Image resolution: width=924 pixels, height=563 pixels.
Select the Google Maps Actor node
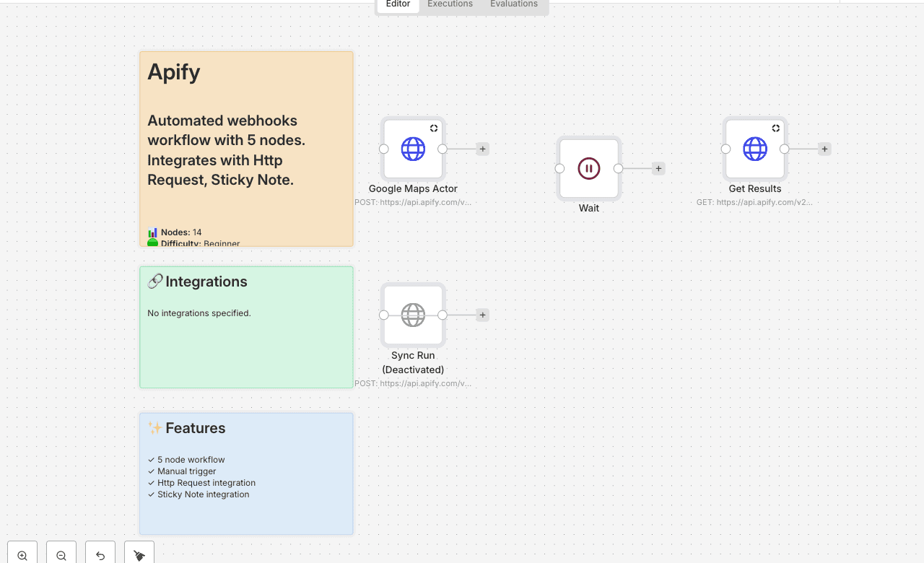coord(413,149)
